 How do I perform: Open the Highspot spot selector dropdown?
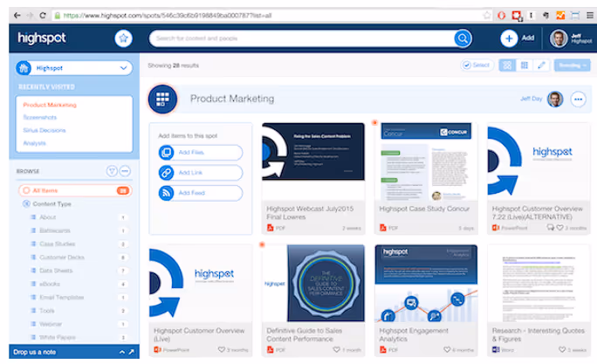pyautogui.click(x=74, y=68)
